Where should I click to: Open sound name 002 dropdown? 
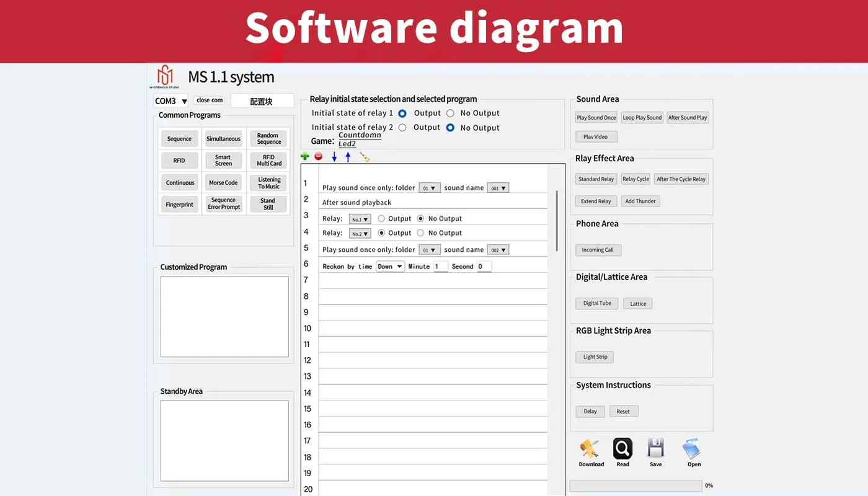click(498, 250)
